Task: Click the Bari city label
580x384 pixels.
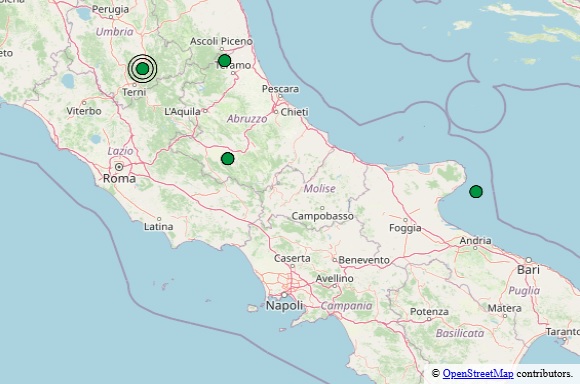Action: tap(528, 270)
